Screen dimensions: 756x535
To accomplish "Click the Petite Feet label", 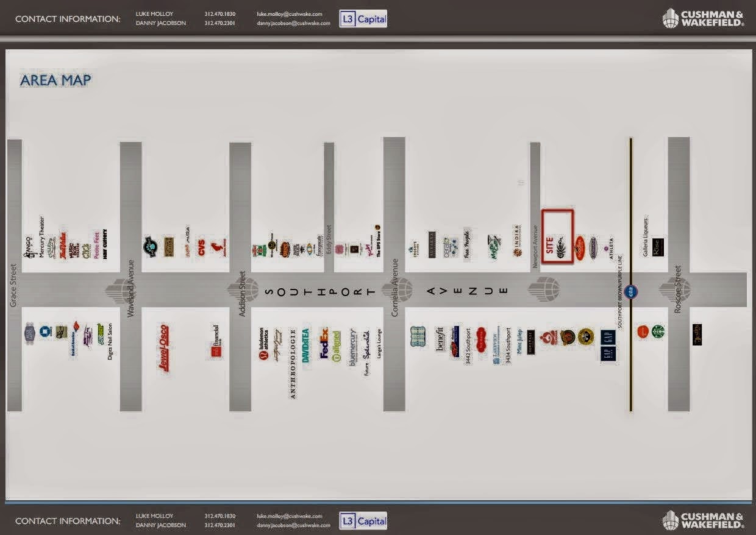I will tap(96, 246).
